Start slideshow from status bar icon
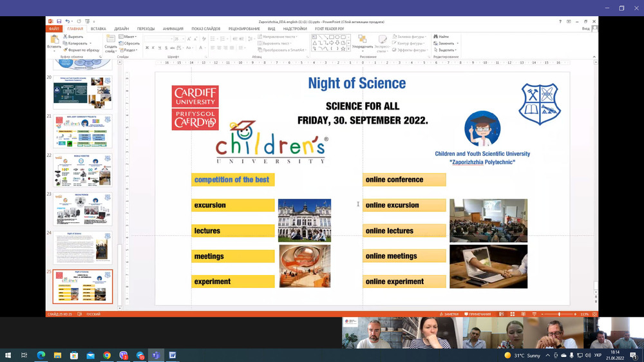The image size is (644, 362). [x=533, y=314]
